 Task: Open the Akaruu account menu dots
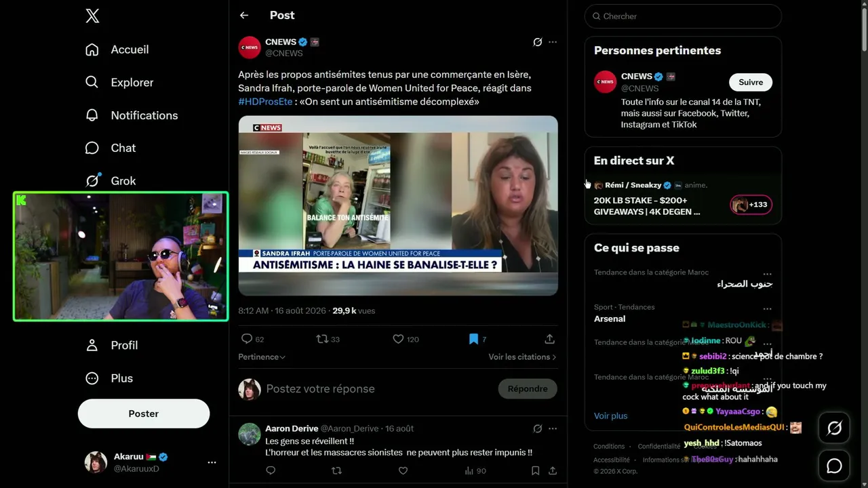coord(212,462)
